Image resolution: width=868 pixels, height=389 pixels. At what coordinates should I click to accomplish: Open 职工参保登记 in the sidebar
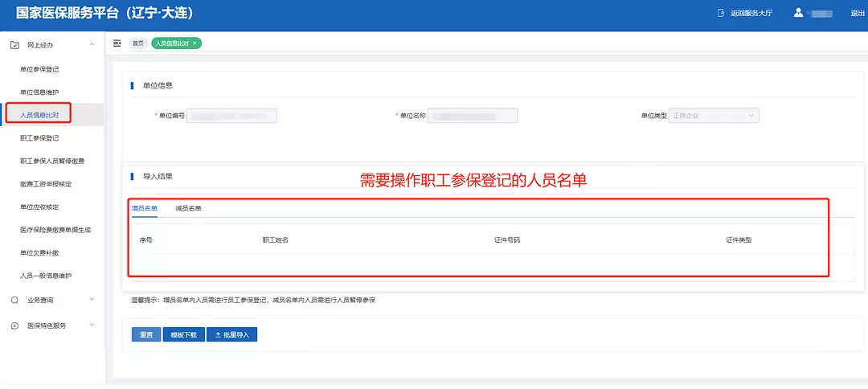pos(39,138)
